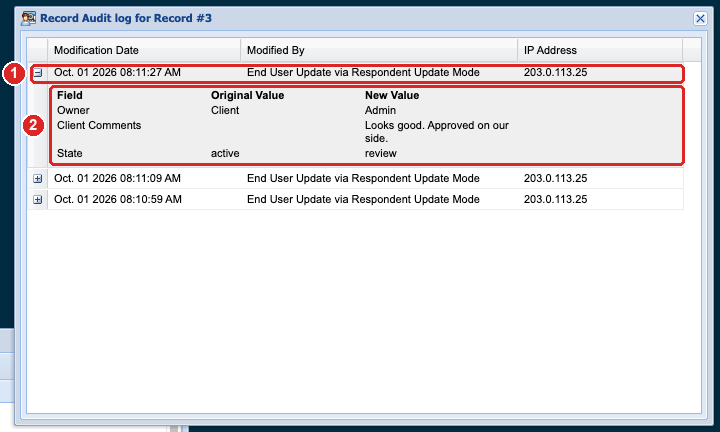Click original State value active
Image resolution: width=720 pixels, height=432 pixels.
point(225,153)
